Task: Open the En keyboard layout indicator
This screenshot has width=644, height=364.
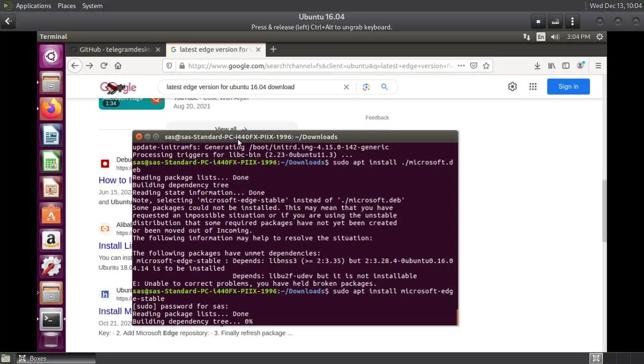Action: pos(541,36)
